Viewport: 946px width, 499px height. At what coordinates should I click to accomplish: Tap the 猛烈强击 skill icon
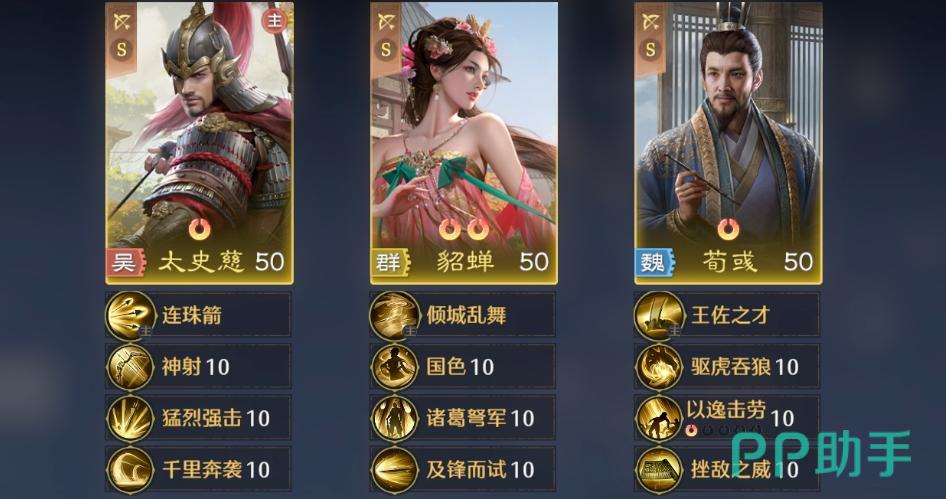click(131, 418)
